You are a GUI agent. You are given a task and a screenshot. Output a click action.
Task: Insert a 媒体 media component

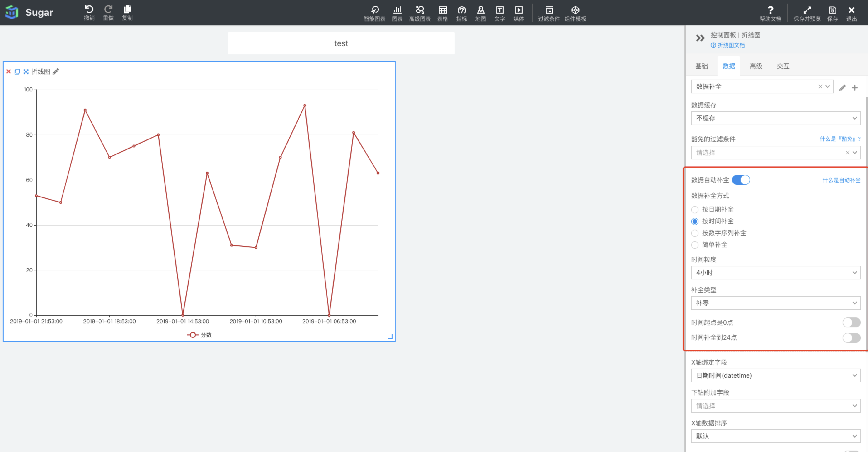[519, 13]
